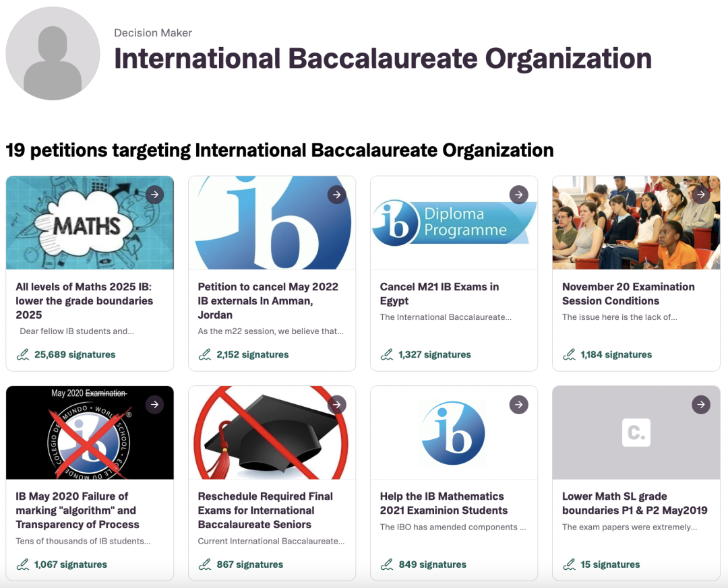Click signature pen icon beside 1,184 signatures

[569, 354]
